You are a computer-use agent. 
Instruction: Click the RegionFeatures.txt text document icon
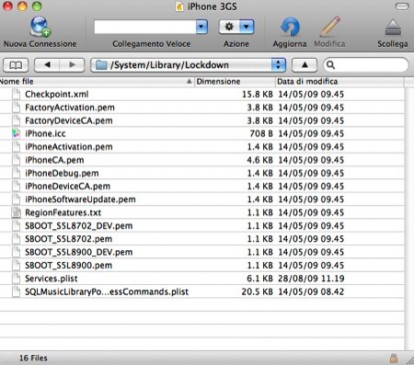[16, 213]
